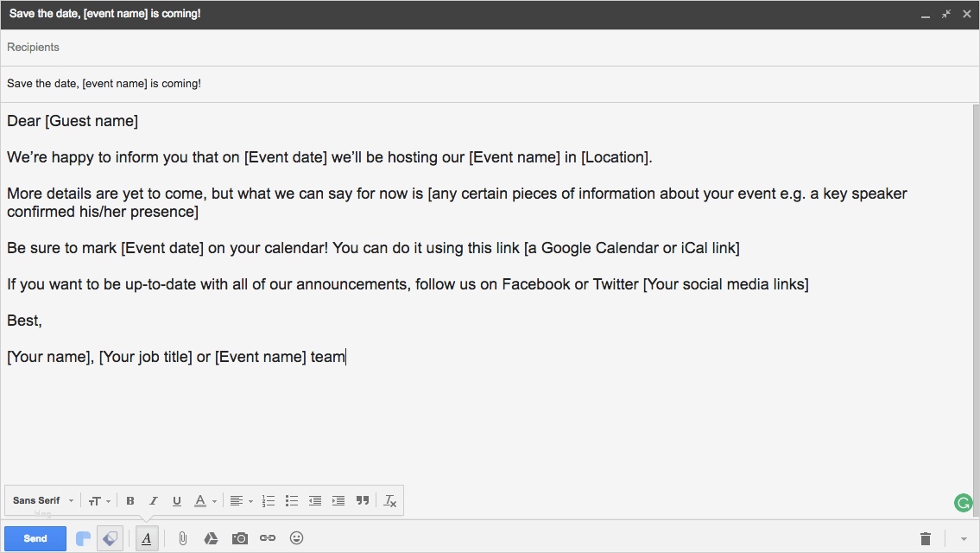The height and width of the screenshot is (553, 980).
Task: Open the Sans Serif font dropdown
Action: point(43,501)
